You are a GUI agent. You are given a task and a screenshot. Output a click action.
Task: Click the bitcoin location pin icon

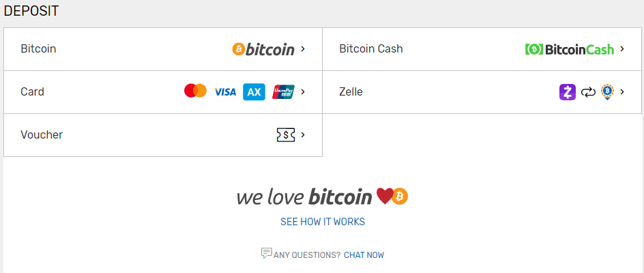[x=607, y=92]
